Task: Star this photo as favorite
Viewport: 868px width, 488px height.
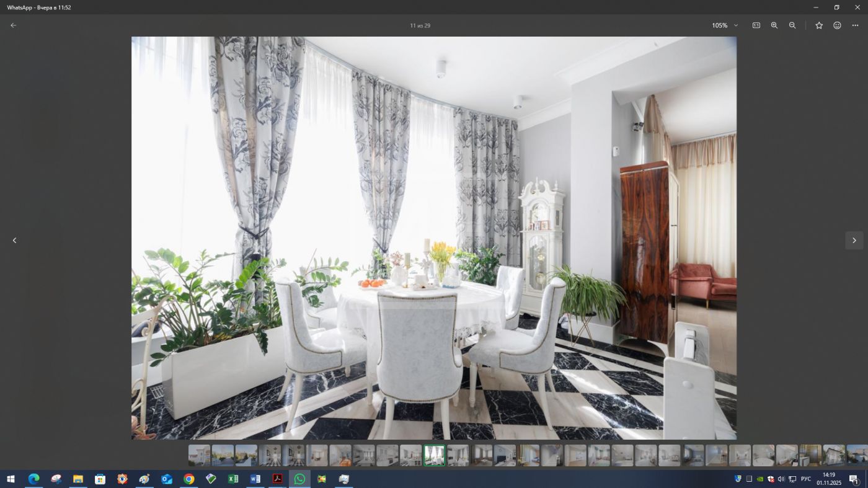Action: [819, 25]
